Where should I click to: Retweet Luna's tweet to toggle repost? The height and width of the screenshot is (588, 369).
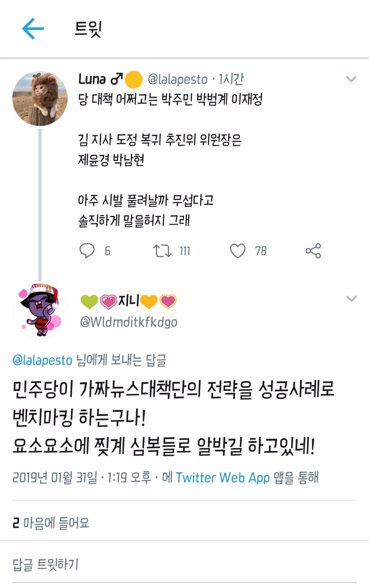pyautogui.click(x=162, y=251)
